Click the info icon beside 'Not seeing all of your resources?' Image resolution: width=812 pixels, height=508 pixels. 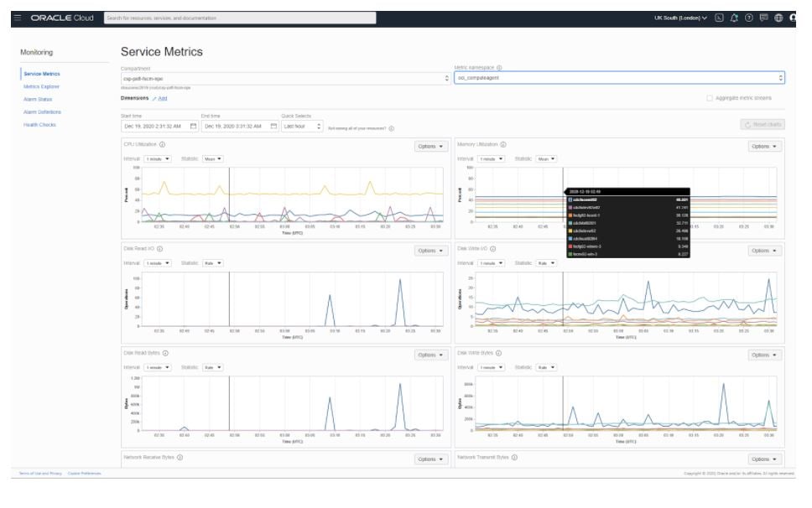tap(392, 128)
